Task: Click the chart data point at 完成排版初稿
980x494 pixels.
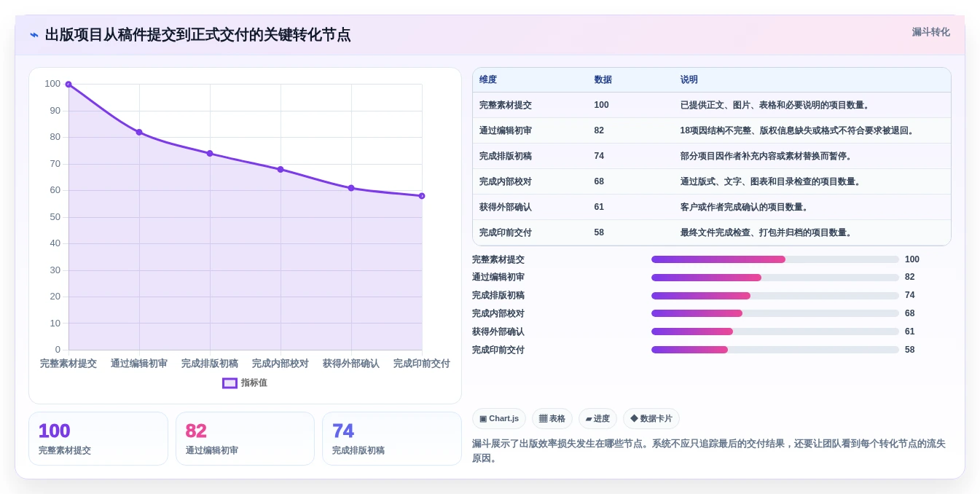Action: click(x=210, y=154)
